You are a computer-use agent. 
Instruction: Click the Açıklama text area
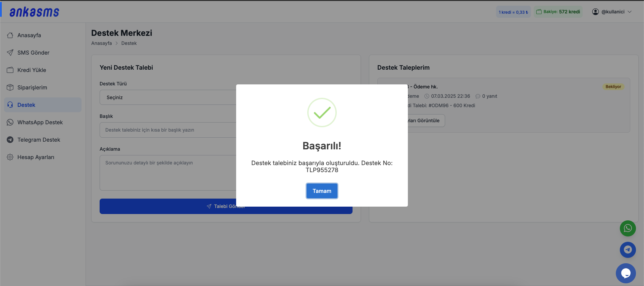click(168, 172)
